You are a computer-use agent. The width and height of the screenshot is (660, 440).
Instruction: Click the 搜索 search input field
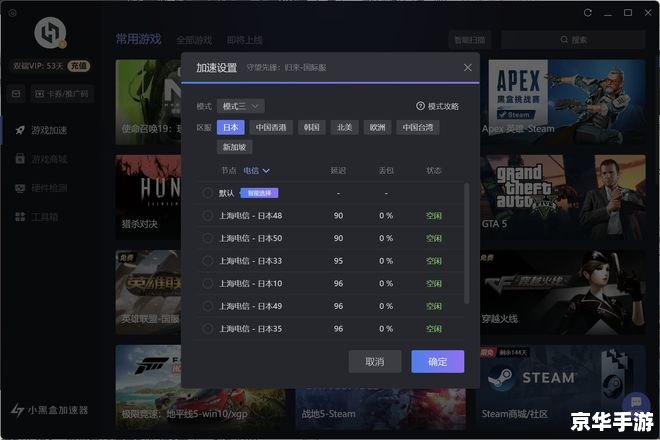573,40
